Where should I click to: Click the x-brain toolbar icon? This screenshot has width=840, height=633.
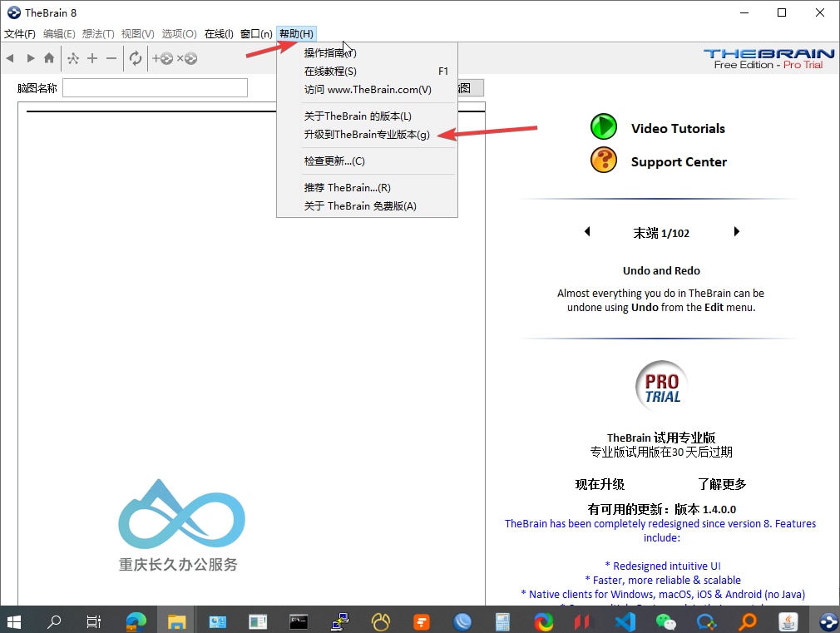click(x=187, y=58)
